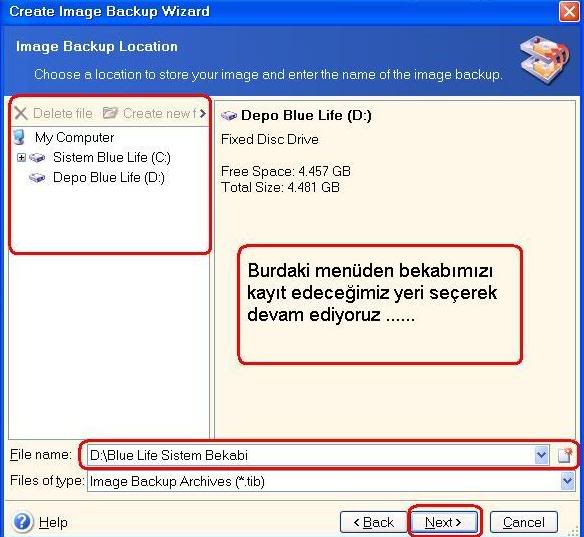584x537 pixels.
Task: Click the blue Help question mark icon
Action: coord(22,521)
